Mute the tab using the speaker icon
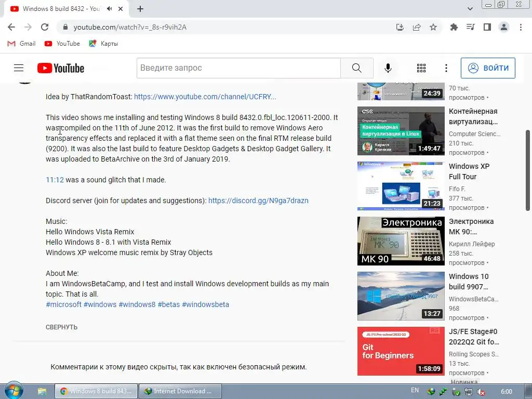The image size is (532, 399). point(109,9)
